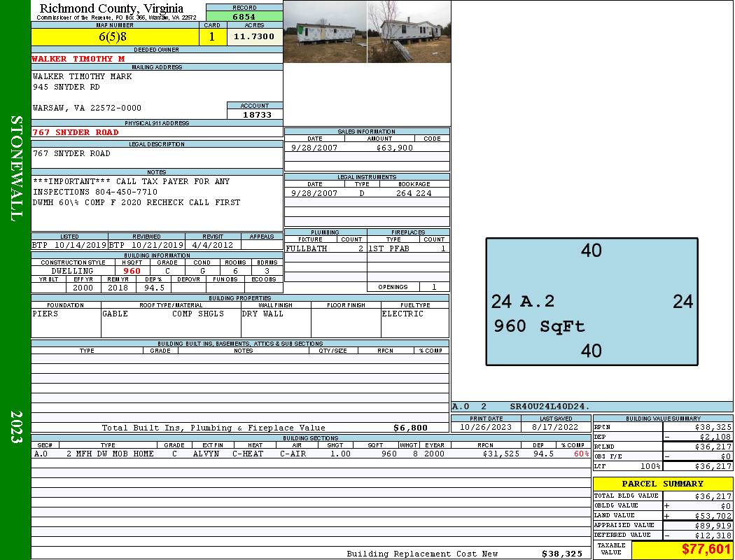Select print date 10/26/2023

[486, 428]
